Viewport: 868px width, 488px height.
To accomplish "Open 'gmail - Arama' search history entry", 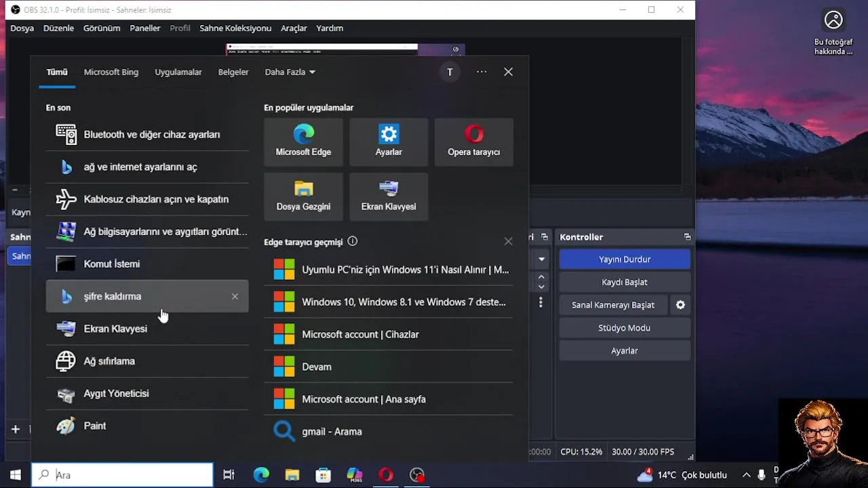I will 389,432.
